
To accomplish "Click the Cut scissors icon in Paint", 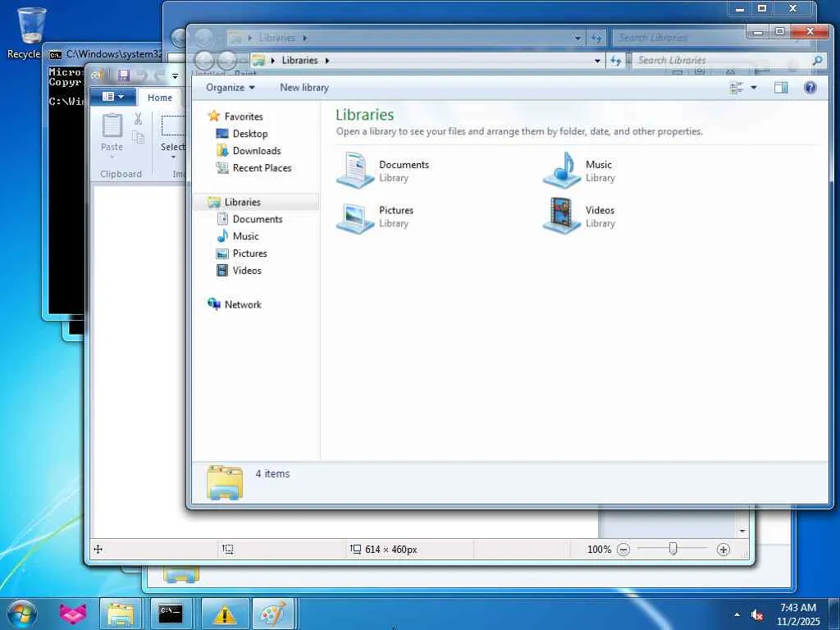I will (x=138, y=119).
